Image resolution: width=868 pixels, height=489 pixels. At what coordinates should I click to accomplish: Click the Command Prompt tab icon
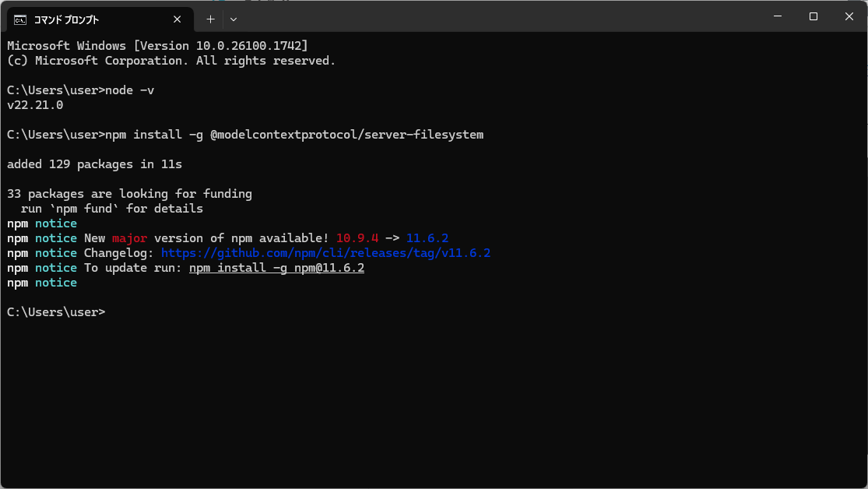(20, 19)
